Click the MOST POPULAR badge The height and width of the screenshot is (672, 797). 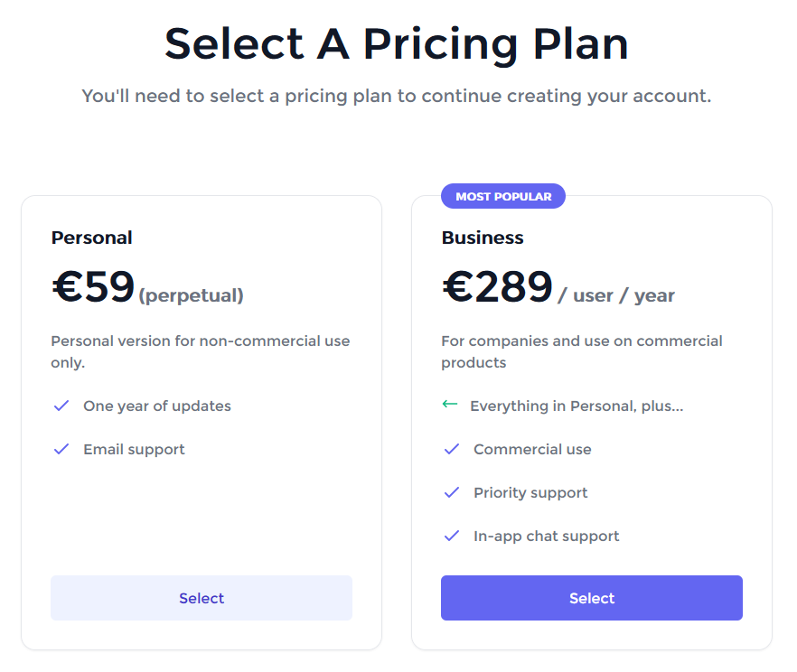point(503,196)
